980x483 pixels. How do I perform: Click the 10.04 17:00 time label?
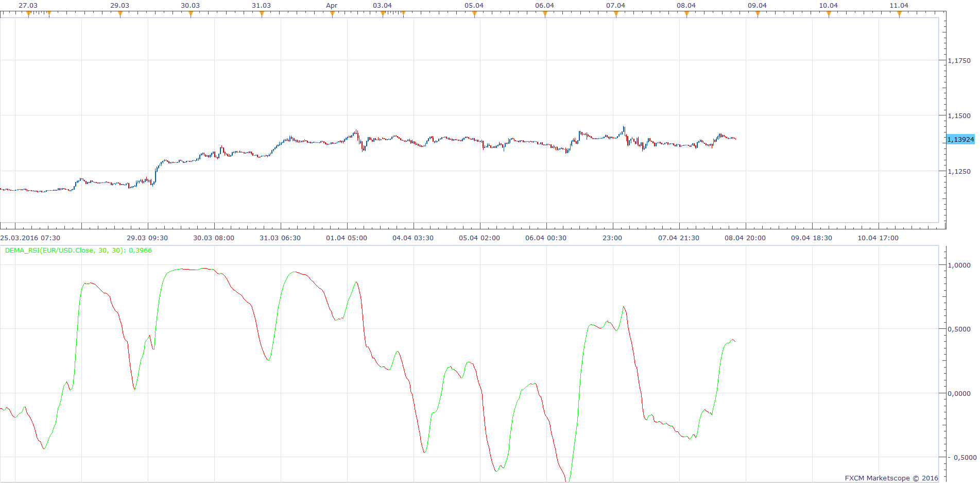point(878,238)
